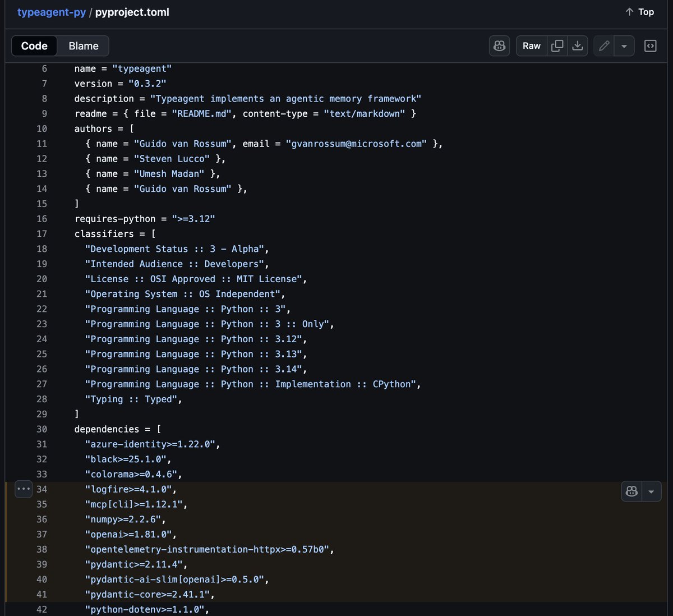Click the "numpy>=2.2.6" dependency

(122, 520)
